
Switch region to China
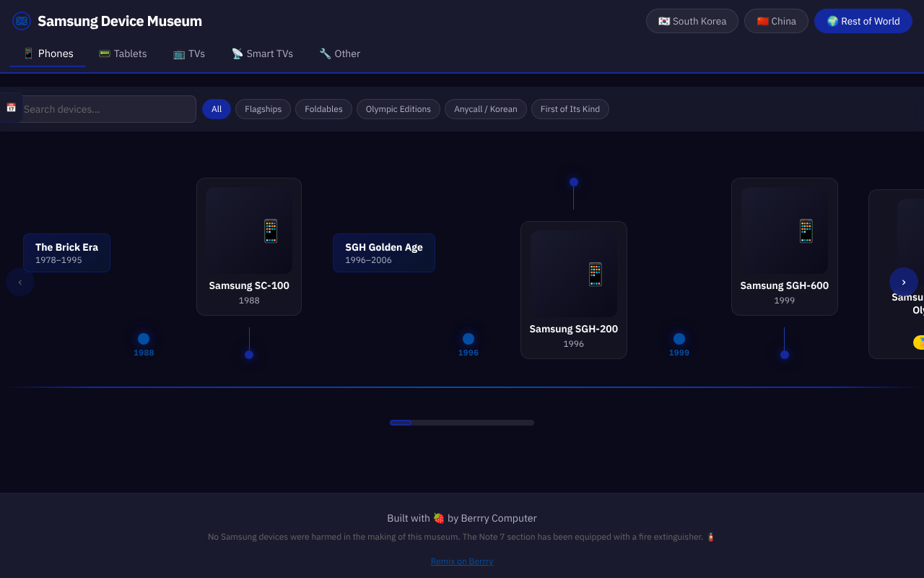776,21
